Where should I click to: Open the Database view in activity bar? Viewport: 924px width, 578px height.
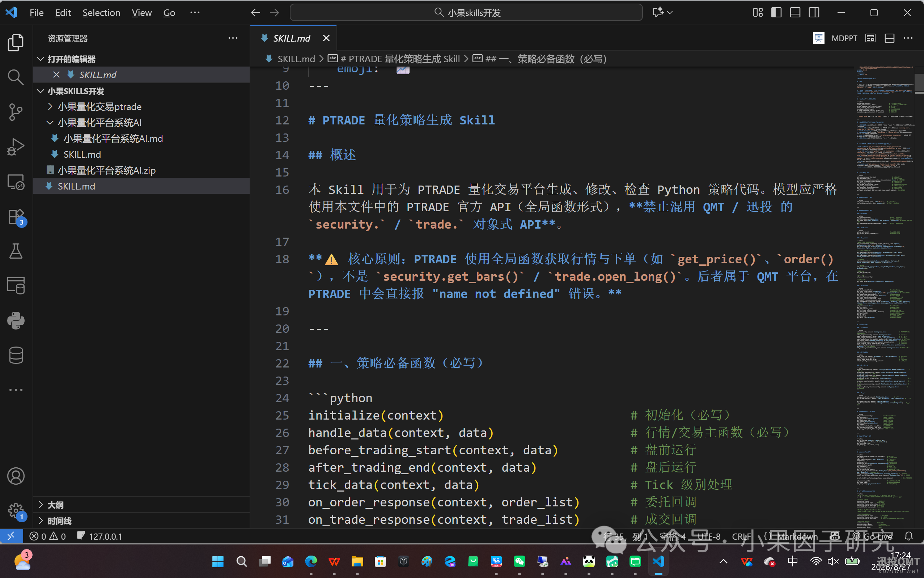[16, 355]
